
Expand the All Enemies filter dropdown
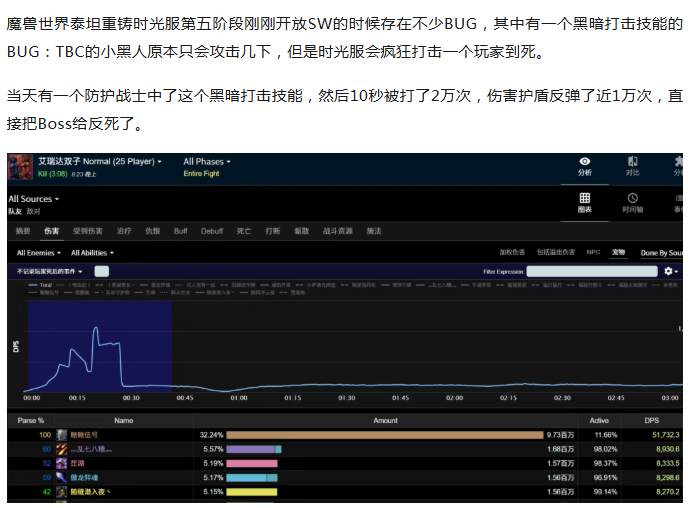pos(39,253)
